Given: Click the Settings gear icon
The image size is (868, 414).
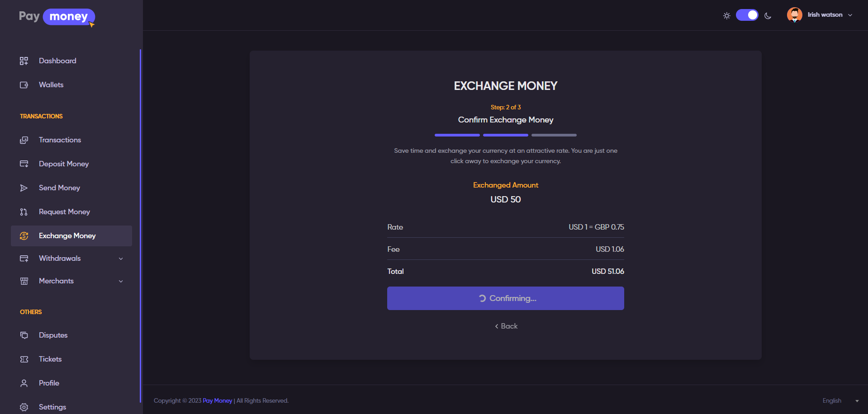Looking at the screenshot, I should tap(24, 407).
